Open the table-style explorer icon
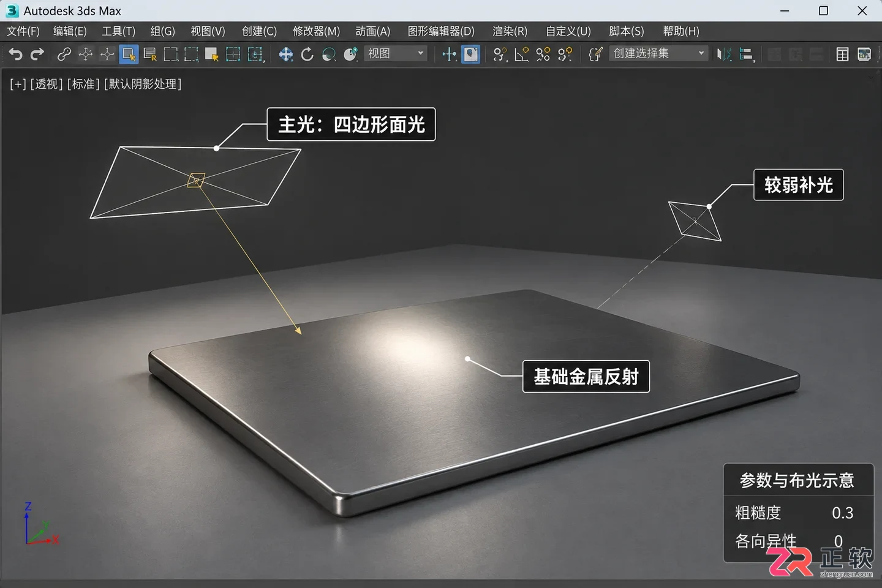The height and width of the screenshot is (588, 882). coord(843,55)
